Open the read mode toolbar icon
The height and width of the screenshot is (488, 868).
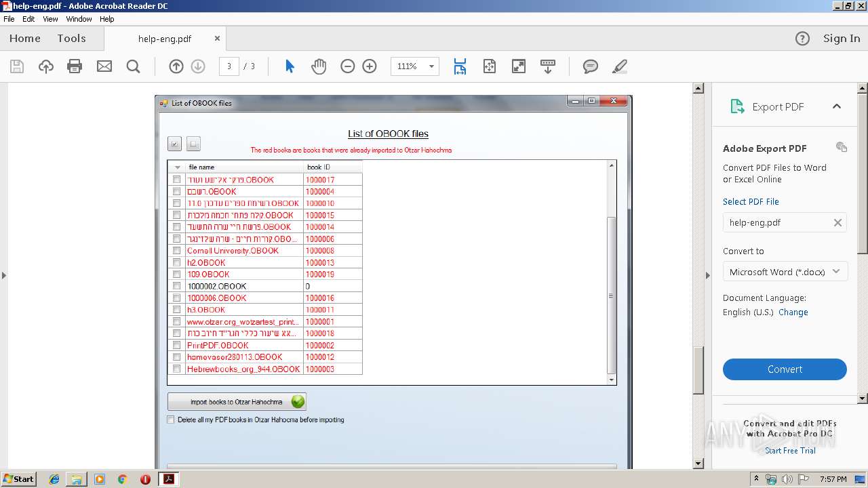(x=548, y=66)
